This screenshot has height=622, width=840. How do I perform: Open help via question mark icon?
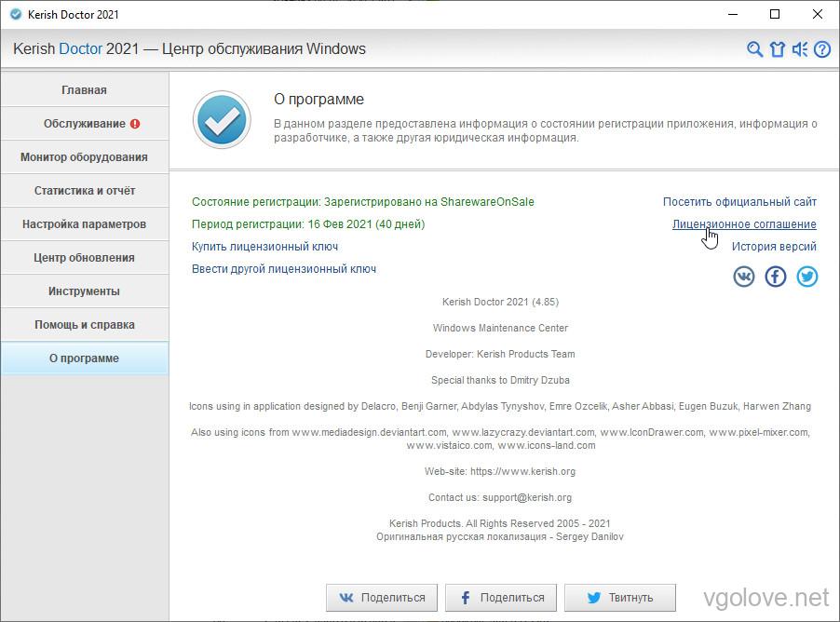[821, 49]
